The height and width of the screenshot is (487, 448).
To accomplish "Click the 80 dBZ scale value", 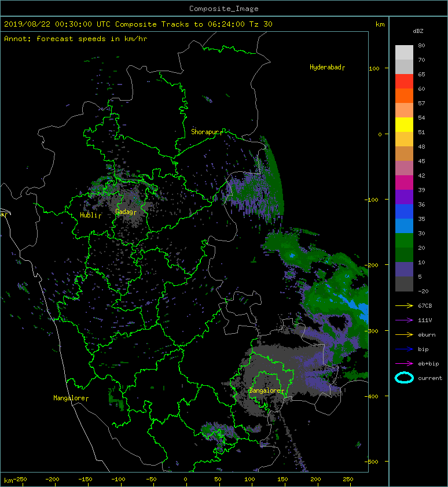I will click(x=421, y=45).
